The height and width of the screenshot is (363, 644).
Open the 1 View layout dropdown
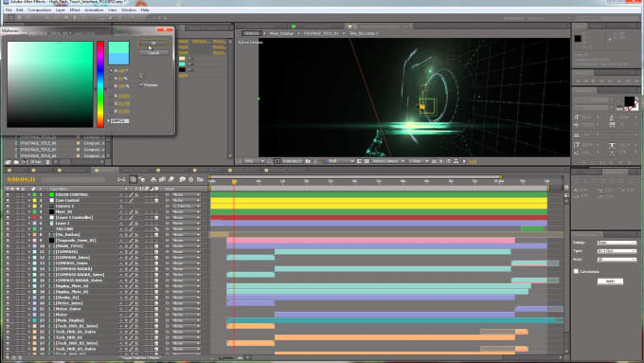[x=418, y=161]
